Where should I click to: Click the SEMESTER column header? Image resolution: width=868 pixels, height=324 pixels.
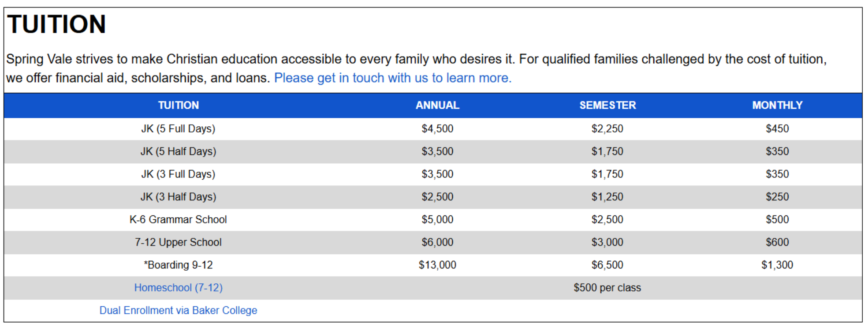(607, 105)
